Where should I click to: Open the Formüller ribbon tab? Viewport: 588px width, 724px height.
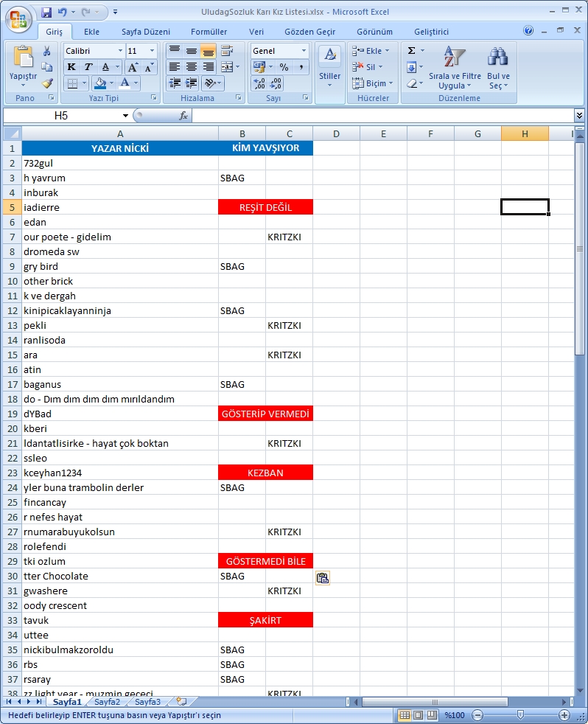(209, 32)
